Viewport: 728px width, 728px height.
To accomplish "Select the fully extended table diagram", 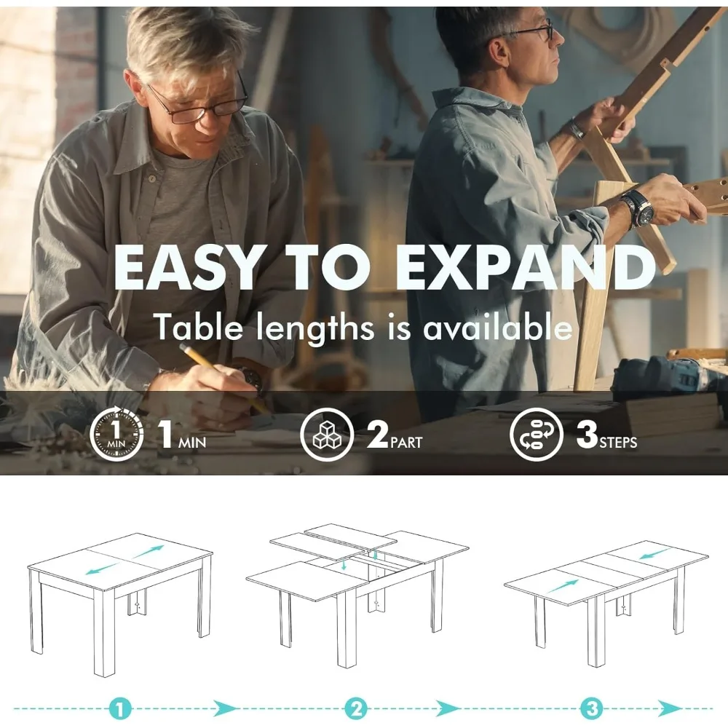I will pos(606,603).
